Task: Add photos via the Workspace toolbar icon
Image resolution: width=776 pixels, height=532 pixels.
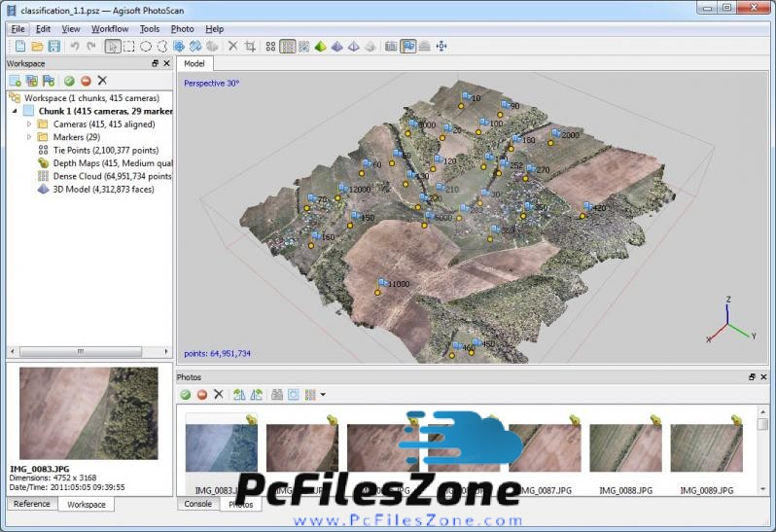Action: [32, 81]
